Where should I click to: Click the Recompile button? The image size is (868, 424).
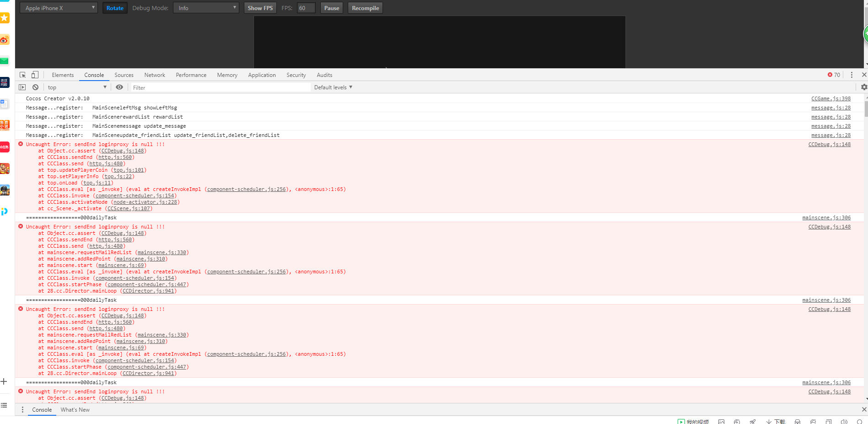(366, 8)
